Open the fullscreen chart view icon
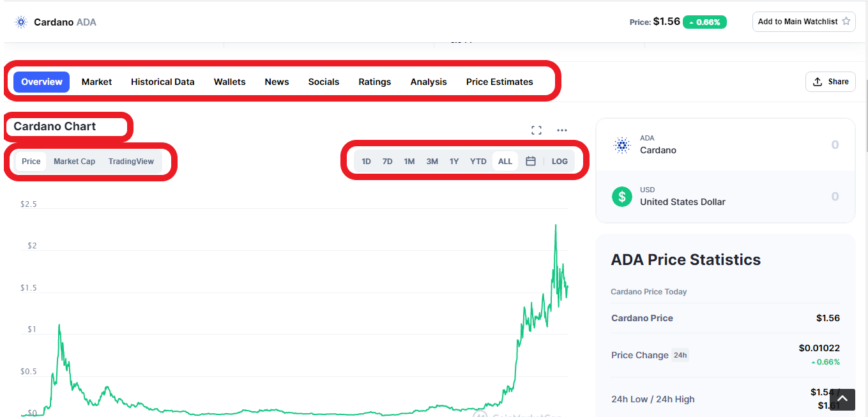The height and width of the screenshot is (417, 868). coord(537,130)
